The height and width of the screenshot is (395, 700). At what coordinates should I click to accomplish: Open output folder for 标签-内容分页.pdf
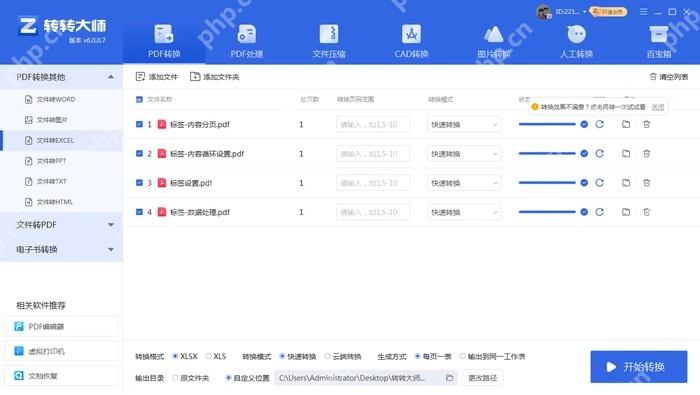pos(626,124)
